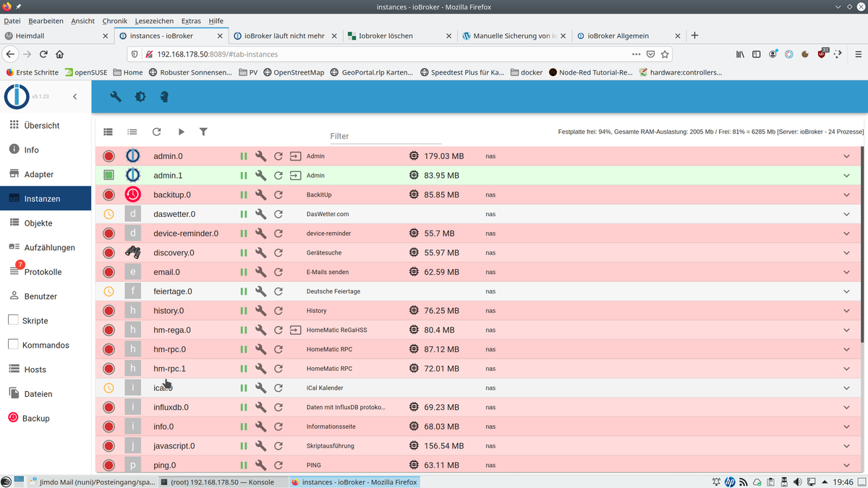Open wrench config for daswetter.0
This screenshot has width=868, height=488.
(x=260, y=214)
